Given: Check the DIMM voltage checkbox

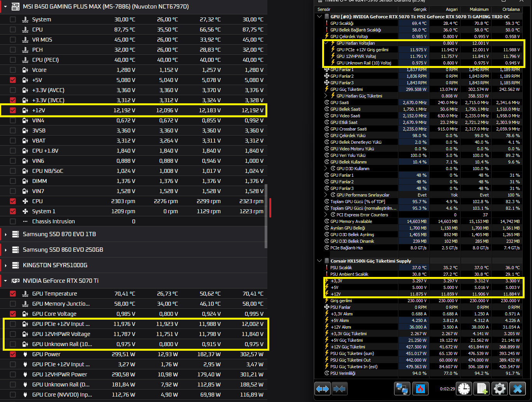Looking at the screenshot, I should point(13,181).
